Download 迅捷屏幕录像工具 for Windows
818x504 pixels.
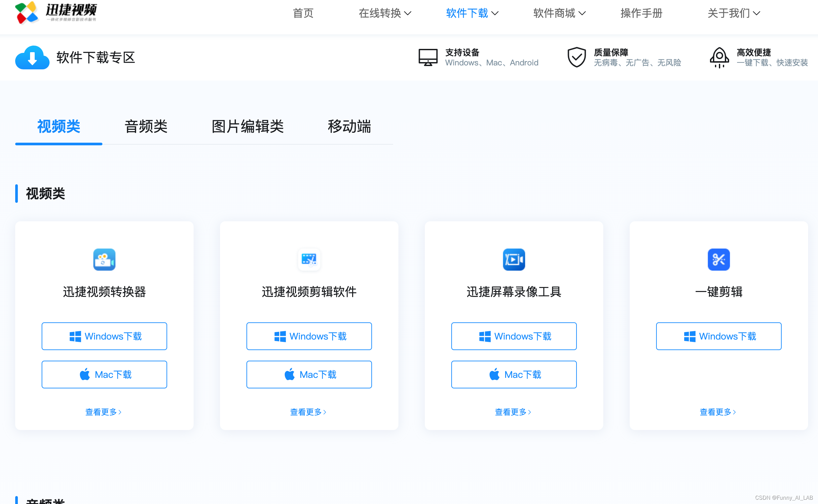click(x=514, y=336)
